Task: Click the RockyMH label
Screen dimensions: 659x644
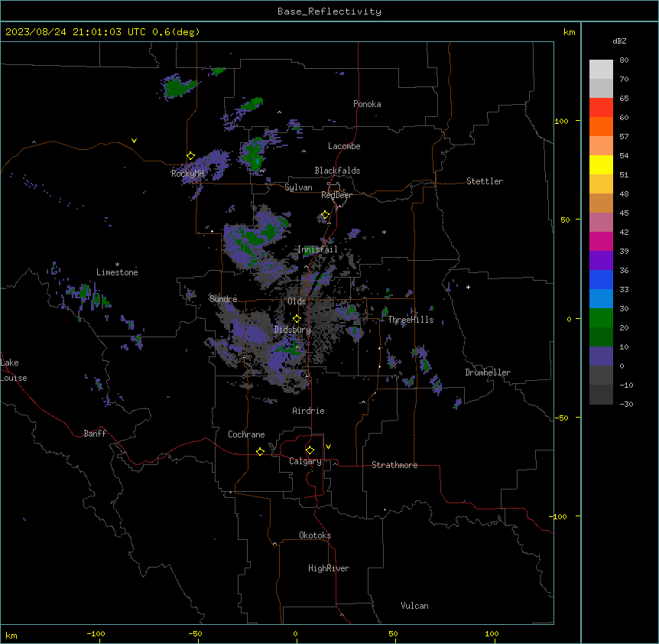Action: coord(187,173)
